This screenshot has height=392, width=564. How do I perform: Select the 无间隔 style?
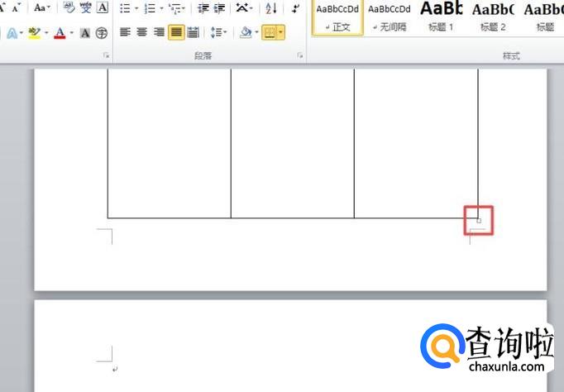coord(390,17)
